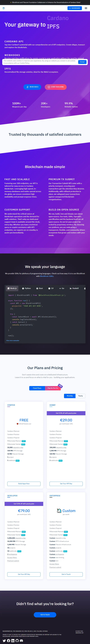Screen dimensions: 90x644
Task: Select the Rust code tab
Action: pos(39,288)
